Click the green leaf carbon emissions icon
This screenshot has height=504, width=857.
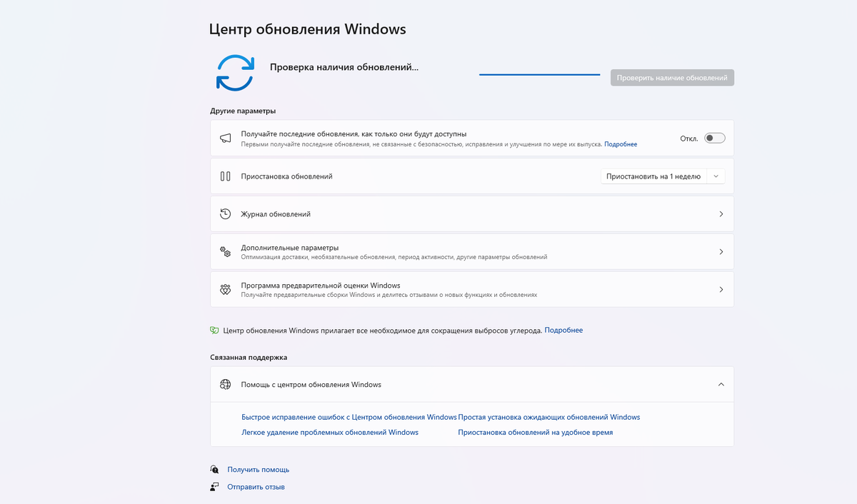click(214, 331)
